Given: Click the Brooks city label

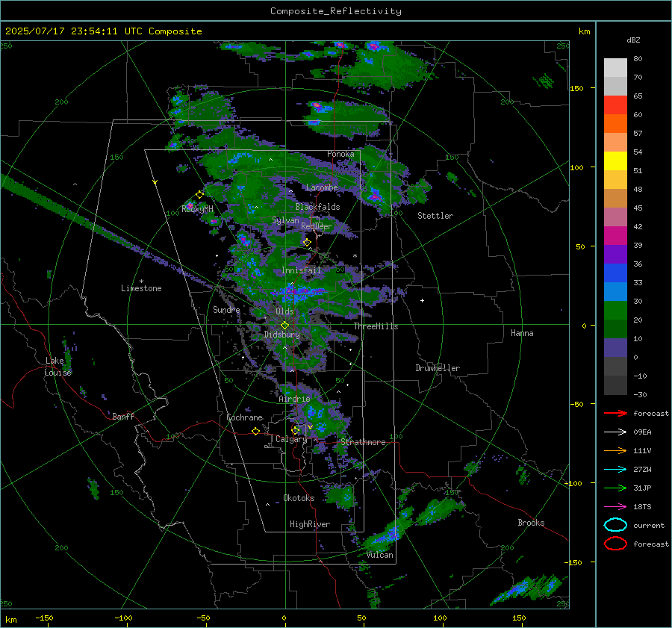Looking at the screenshot, I should [x=531, y=523].
